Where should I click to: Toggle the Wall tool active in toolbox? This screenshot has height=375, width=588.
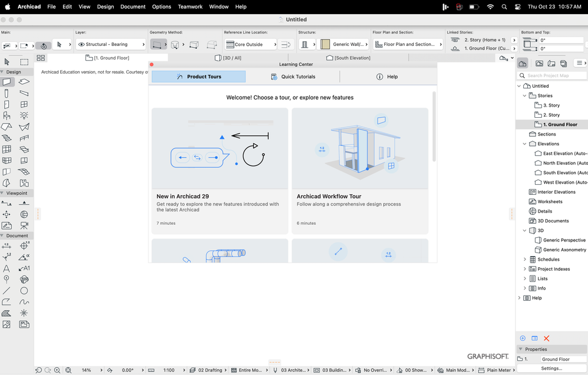click(6, 82)
